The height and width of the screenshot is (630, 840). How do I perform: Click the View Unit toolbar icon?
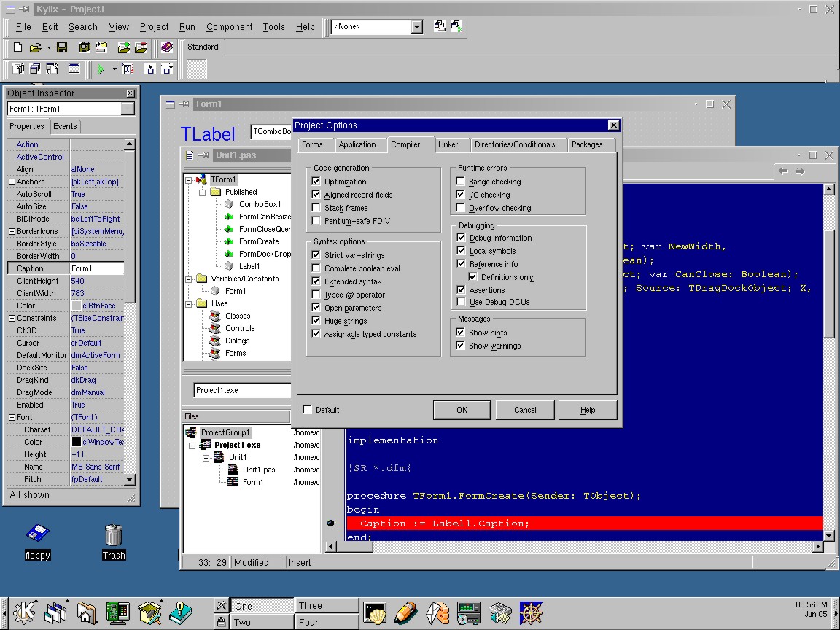point(18,69)
